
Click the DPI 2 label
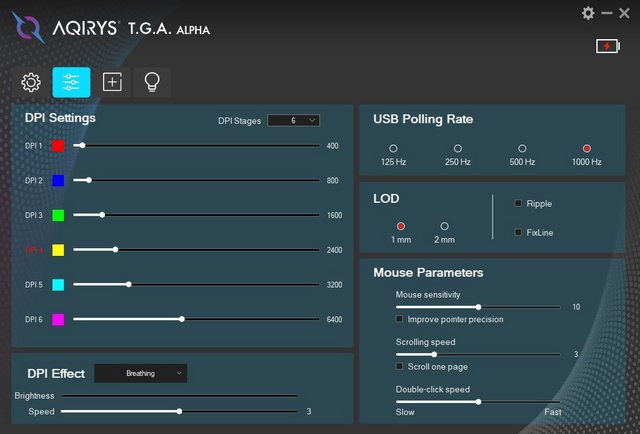(33, 180)
